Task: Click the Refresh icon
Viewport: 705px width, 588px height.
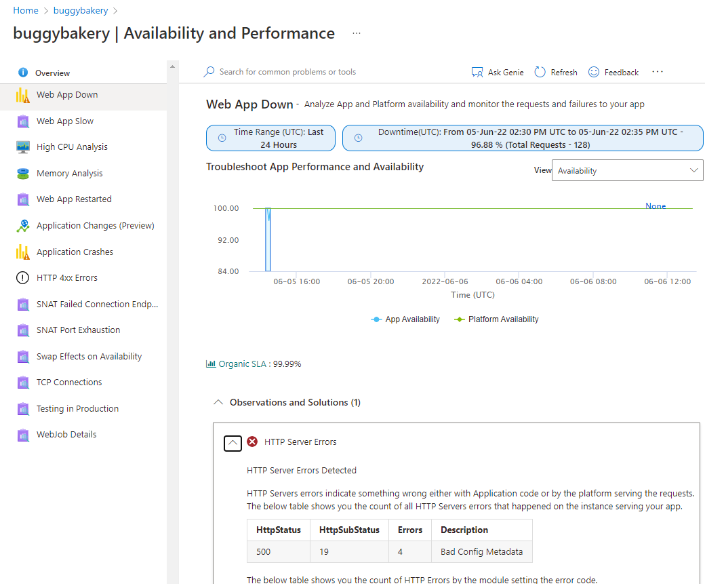Action: [x=540, y=72]
